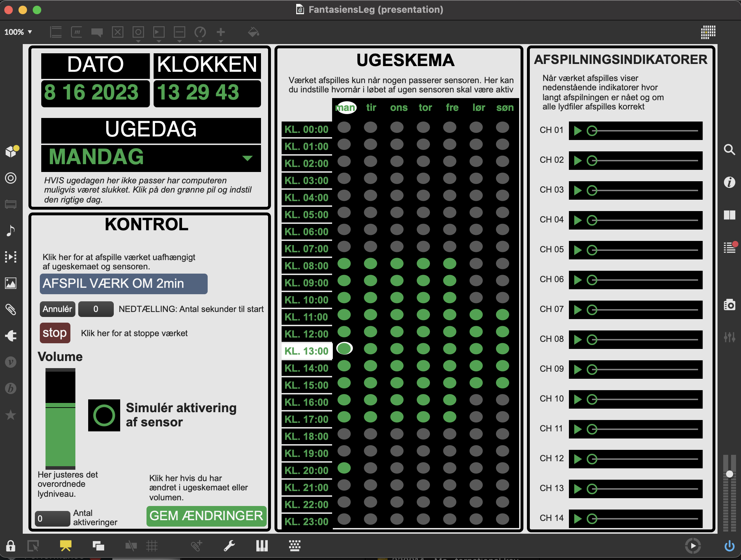Click the KL. 13:00 highlighted time row label
Screen dimensions: 741x560
pyautogui.click(x=307, y=351)
